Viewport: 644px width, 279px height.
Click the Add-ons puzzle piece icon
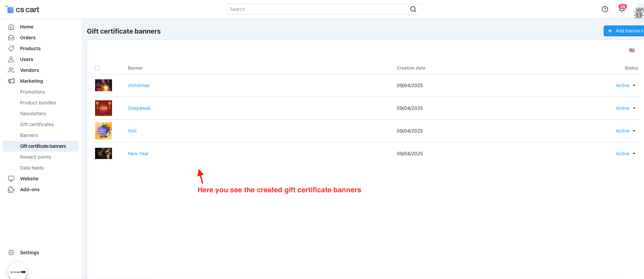(11, 190)
